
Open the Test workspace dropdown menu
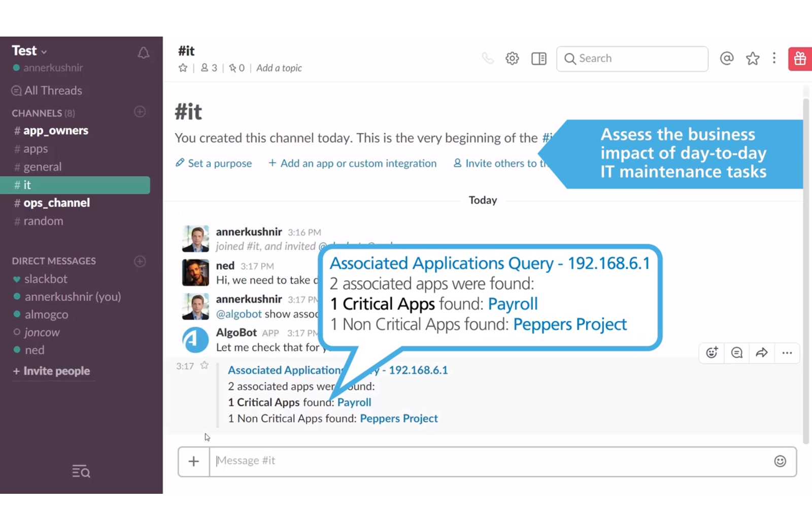pyautogui.click(x=29, y=51)
